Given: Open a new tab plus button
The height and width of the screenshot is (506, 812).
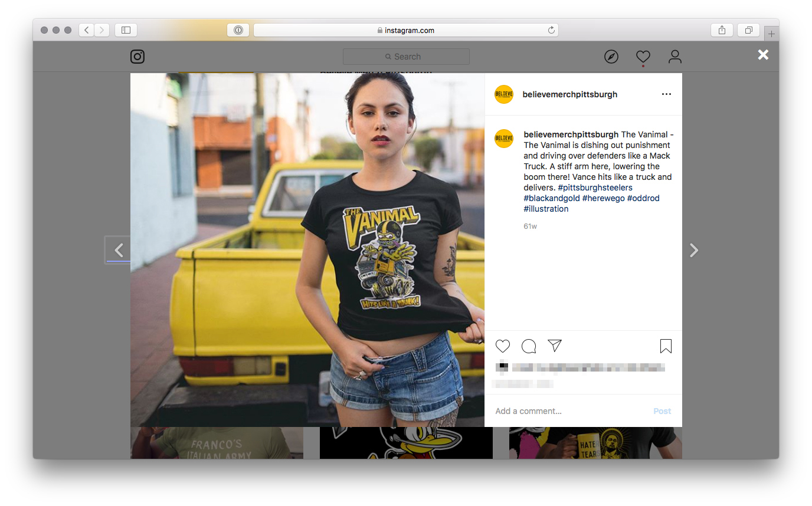Looking at the screenshot, I should [x=771, y=34].
